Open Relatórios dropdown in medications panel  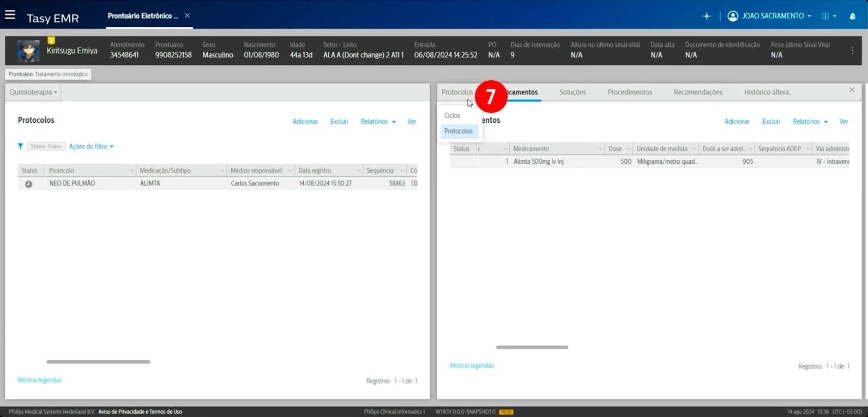[810, 122]
